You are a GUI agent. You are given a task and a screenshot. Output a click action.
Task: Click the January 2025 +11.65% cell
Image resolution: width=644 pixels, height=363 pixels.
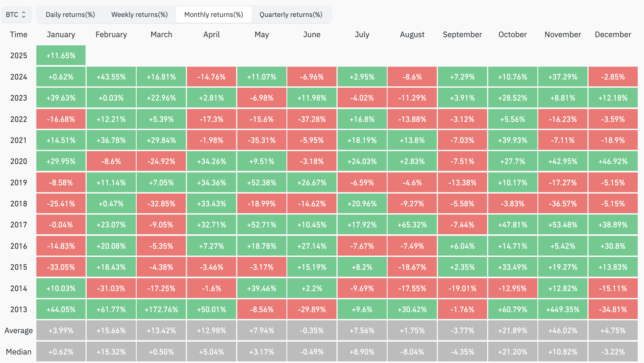(61, 55)
